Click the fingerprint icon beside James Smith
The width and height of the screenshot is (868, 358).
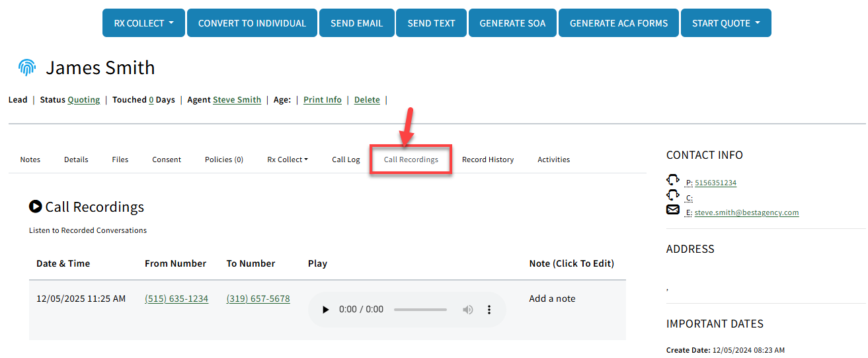point(27,67)
